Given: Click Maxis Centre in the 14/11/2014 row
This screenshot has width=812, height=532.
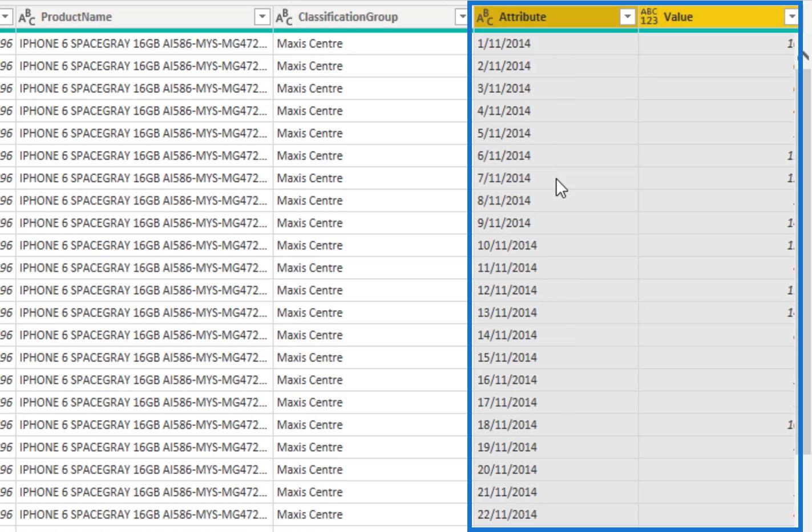Looking at the screenshot, I should 310,335.
